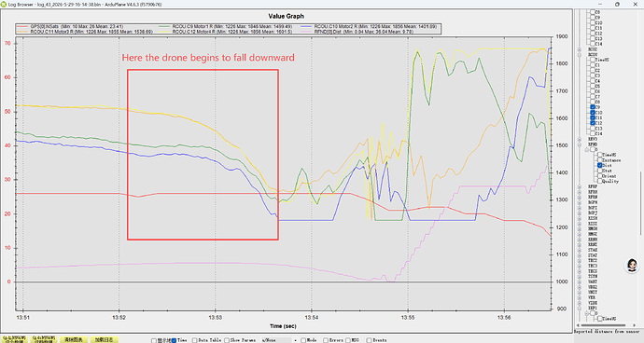This screenshot has height=343, width=644.
Task: Click the 加载日志 load log button
Action: (x=104, y=339)
